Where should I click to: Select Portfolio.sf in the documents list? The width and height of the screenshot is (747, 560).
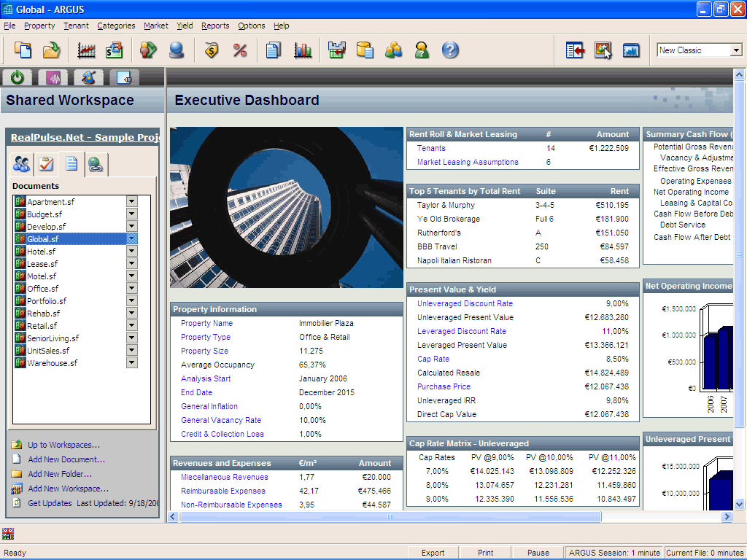[47, 301]
